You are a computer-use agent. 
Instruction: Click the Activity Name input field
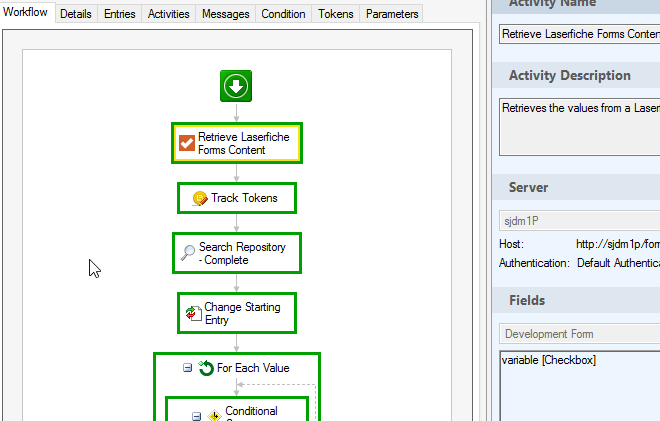(x=580, y=34)
